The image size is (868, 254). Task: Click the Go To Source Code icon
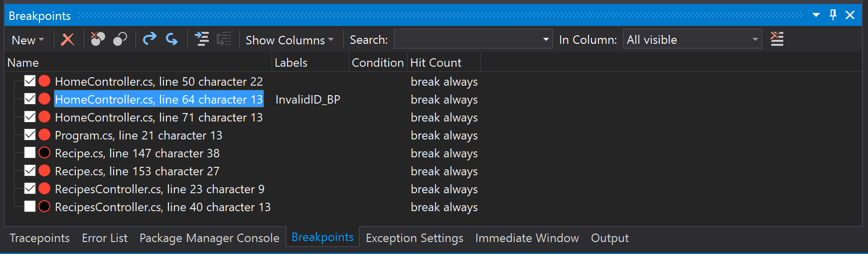[x=202, y=39]
